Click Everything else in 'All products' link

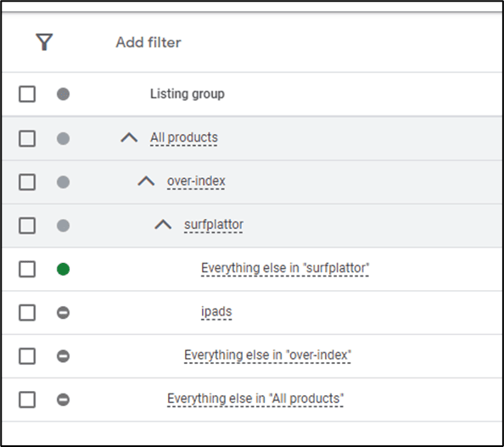point(255,399)
